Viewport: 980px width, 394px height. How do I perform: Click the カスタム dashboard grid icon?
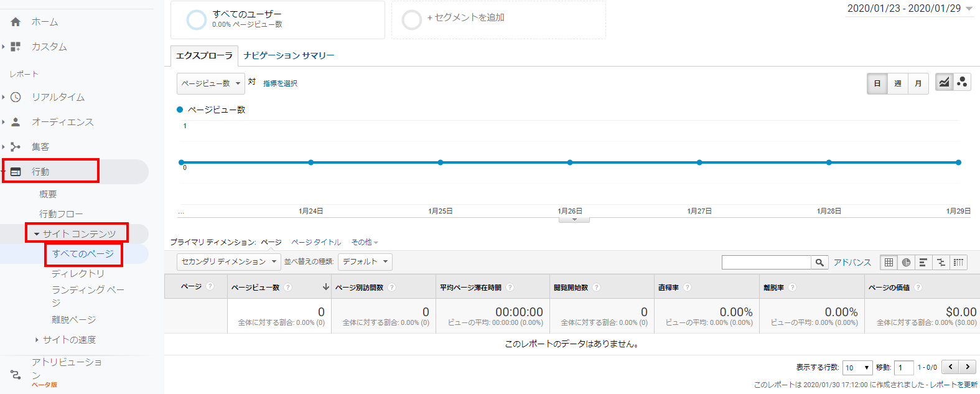(16, 47)
